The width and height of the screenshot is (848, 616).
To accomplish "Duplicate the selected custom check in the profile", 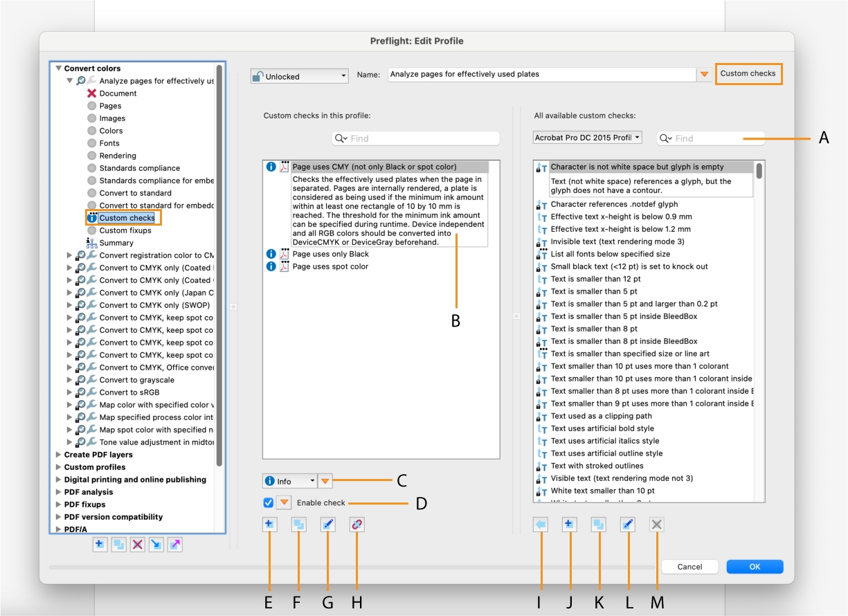I will pyautogui.click(x=299, y=524).
